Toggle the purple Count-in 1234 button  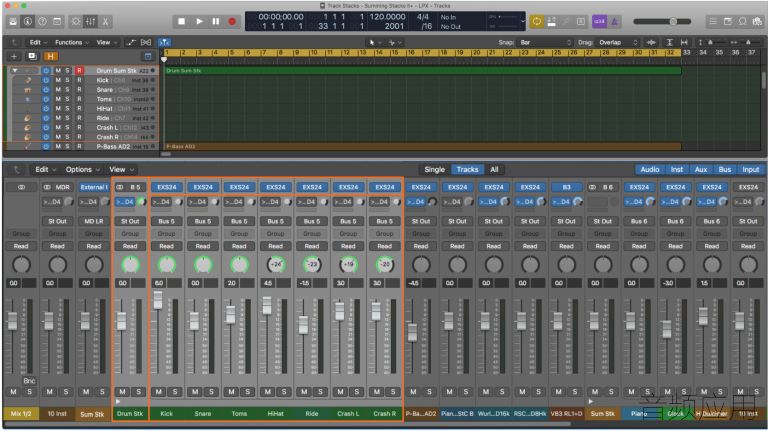click(x=599, y=22)
